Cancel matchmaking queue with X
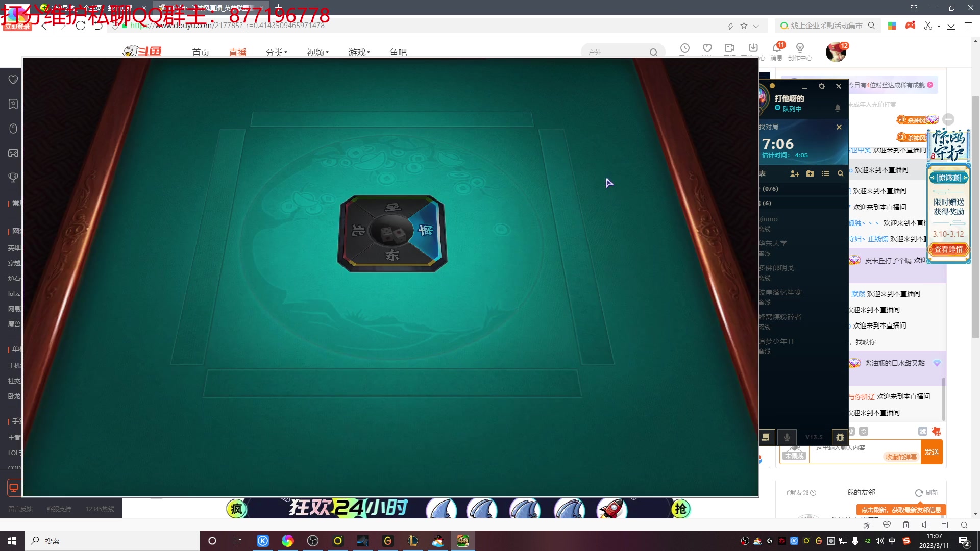This screenshot has width=980, height=551. coord(839,127)
